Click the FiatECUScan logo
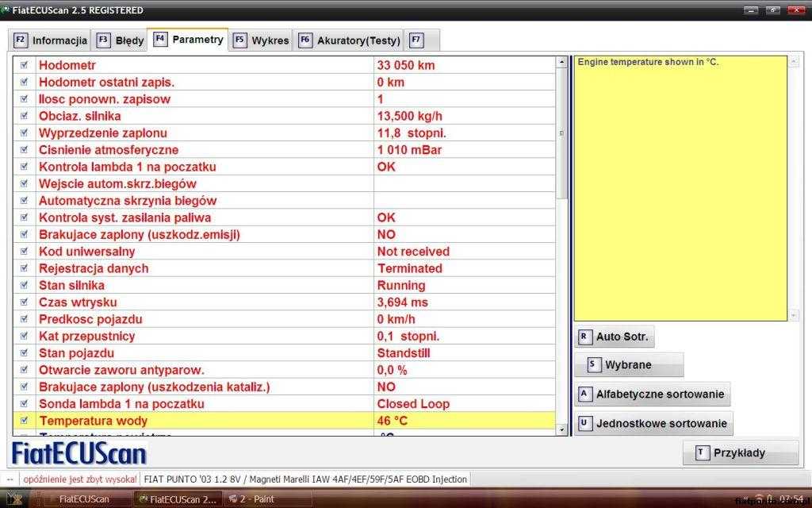This screenshot has height=508, width=812. [x=79, y=453]
